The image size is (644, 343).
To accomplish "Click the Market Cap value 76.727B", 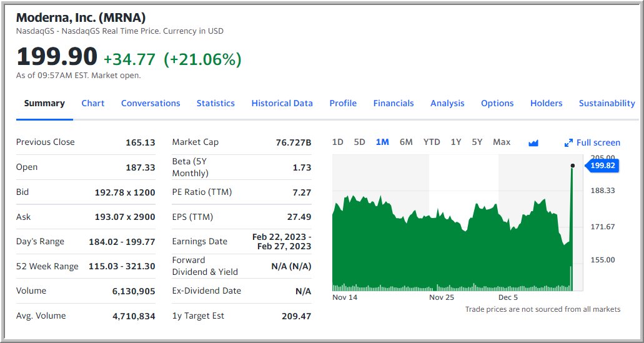I will pos(294,143).
